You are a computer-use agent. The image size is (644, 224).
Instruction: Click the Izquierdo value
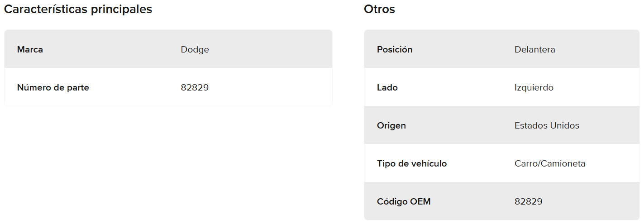pyautogui.click(x=534, y=87)
